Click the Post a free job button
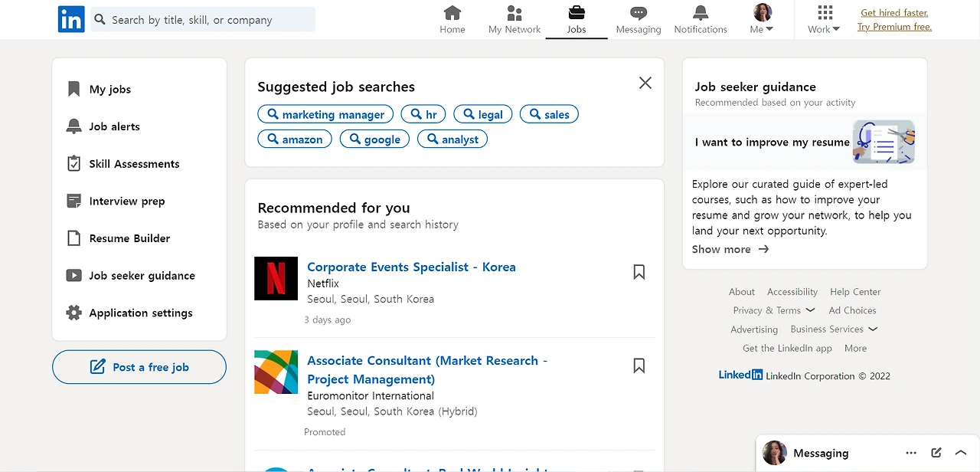 tap(139, 367)
